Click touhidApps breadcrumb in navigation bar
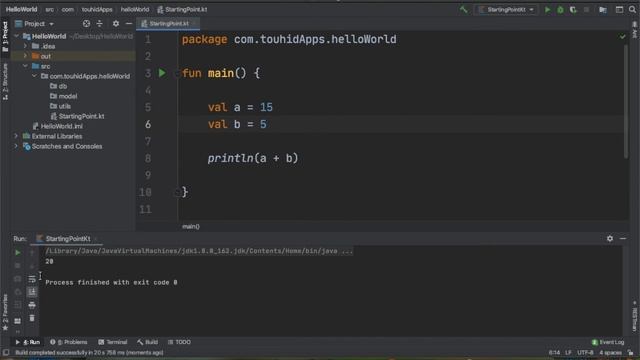The image size is (640, 360). tap(97, 9)
